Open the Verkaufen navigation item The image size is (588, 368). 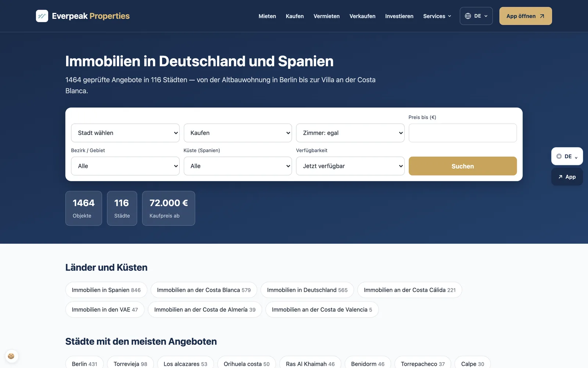click(362, 16)
